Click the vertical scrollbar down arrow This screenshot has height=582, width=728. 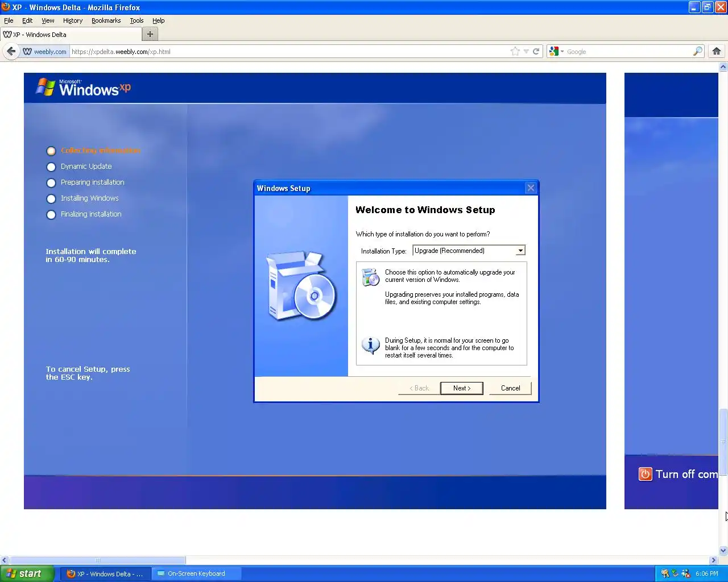click(x=723, y=550)
